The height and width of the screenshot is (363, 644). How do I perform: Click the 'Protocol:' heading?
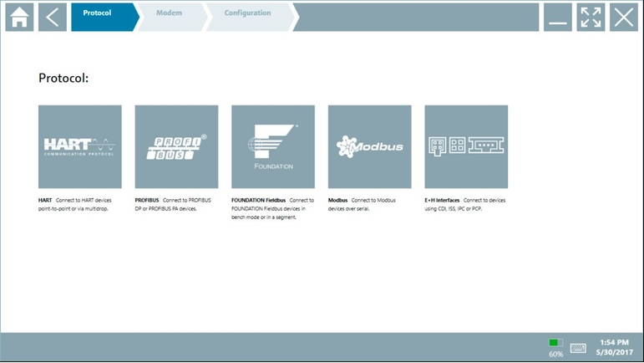point(63,78)
